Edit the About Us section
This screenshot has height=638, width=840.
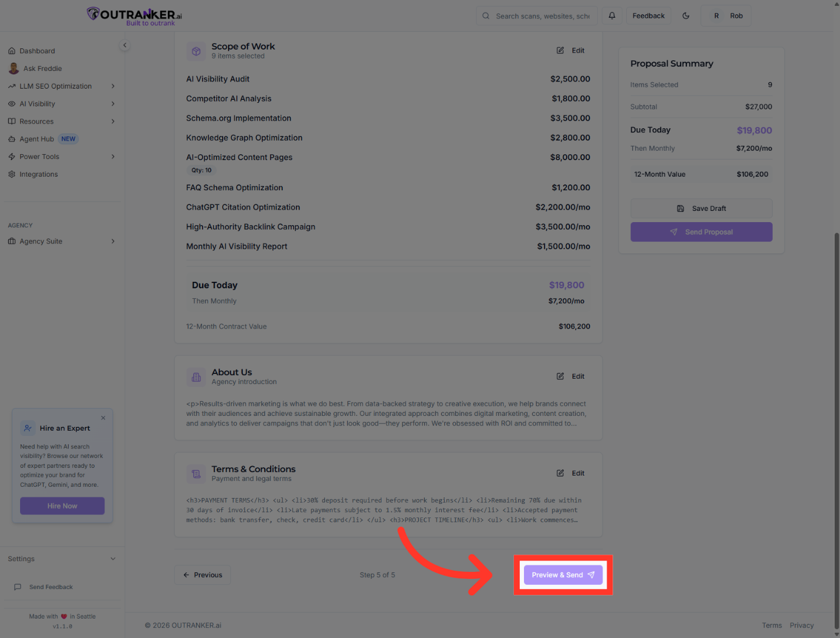[571, 376]
